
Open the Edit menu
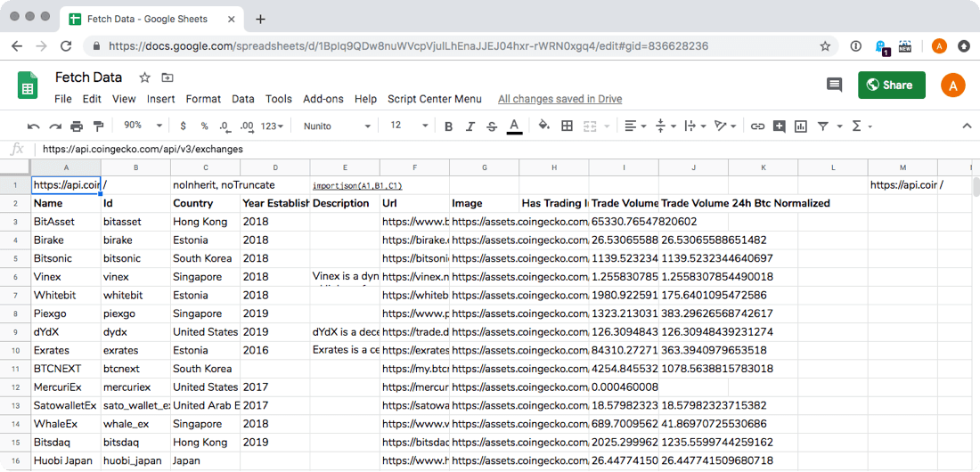coord(92,99)
